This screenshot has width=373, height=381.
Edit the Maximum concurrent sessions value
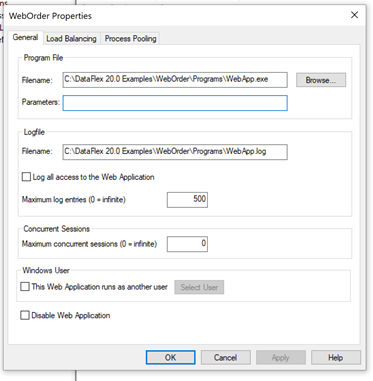click(187, 244)
